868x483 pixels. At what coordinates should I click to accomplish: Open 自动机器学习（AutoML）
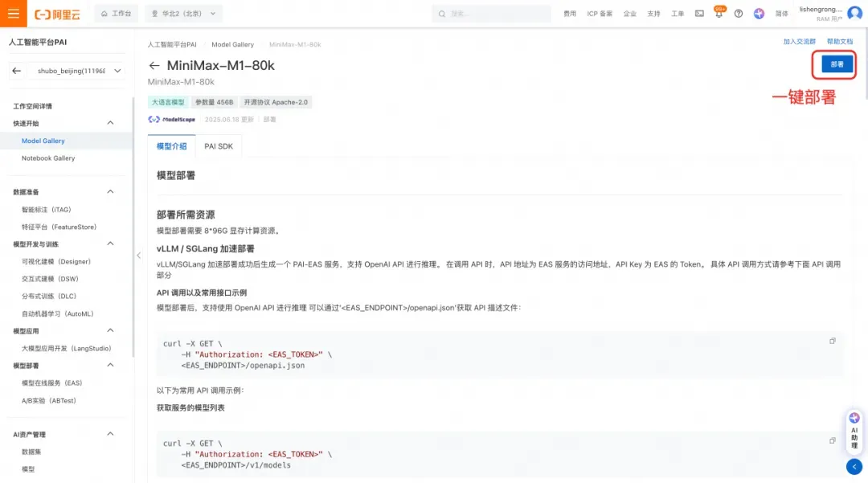point(58,313)
